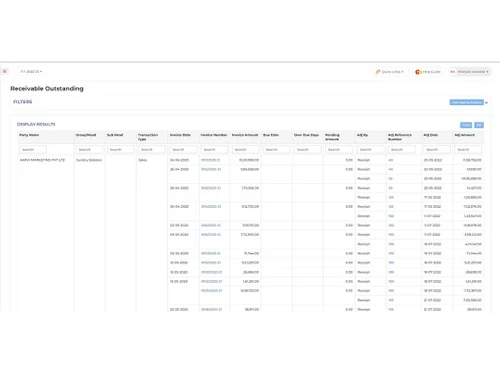The image size is (500, 375).
Task: Focus the Adj Amount search field
Action: coord(468,150)
